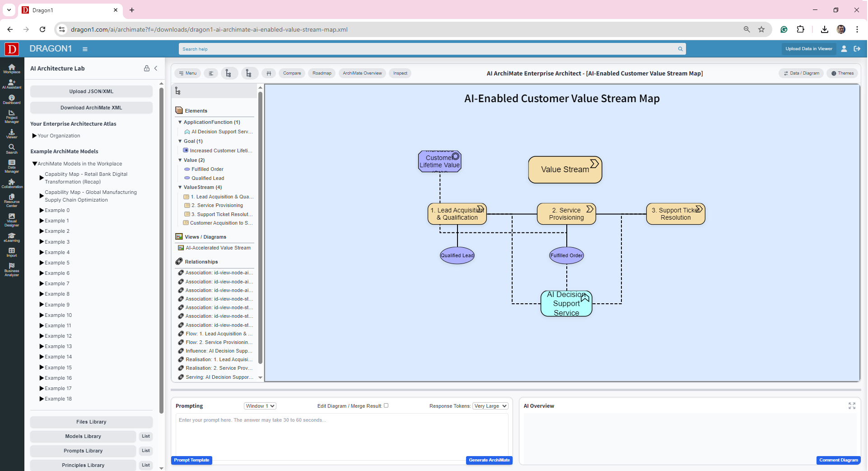The image size is (868, 471).
Task: Open the AI Assistant panel
Action: coord(11,84)
